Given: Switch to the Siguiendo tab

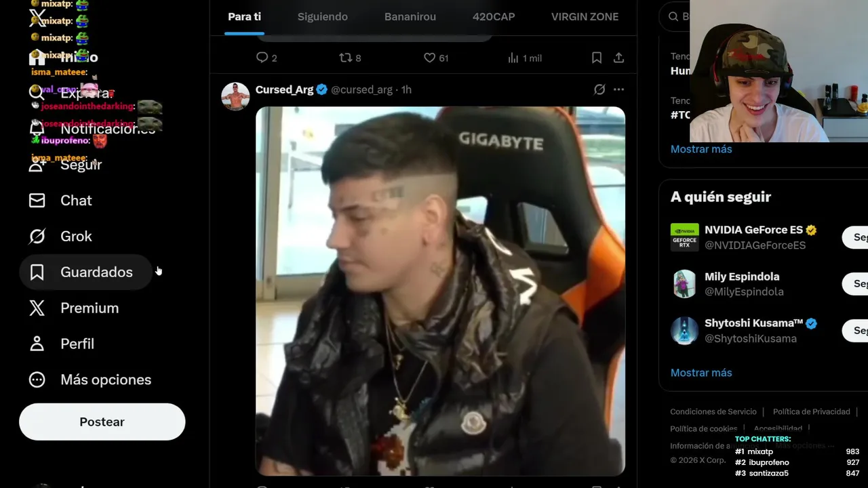Looking at the screenshot, I should 323,17.
